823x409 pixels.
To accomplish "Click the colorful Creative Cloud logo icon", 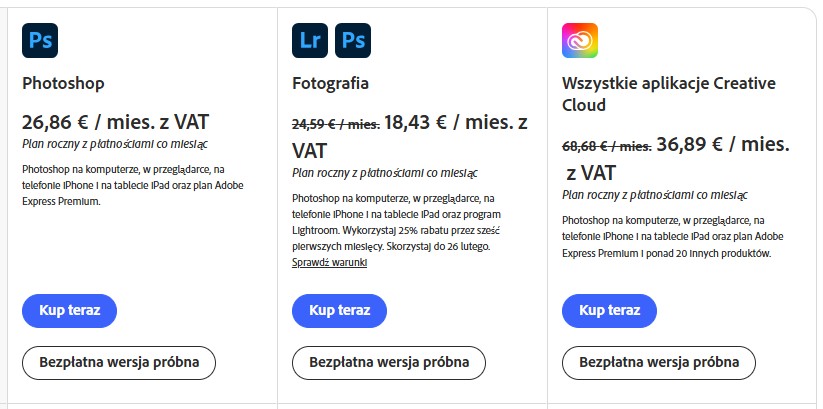I will pyautogui.click(x=580, y=40).
